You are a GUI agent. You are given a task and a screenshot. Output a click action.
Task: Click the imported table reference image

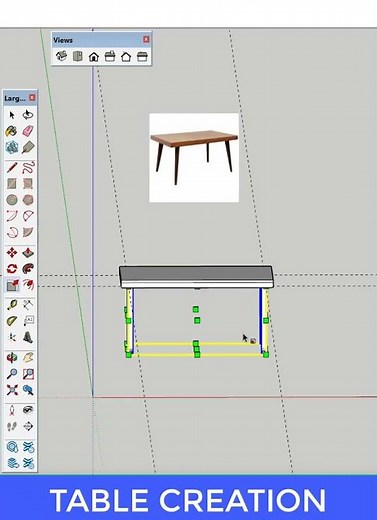[194, 158]
